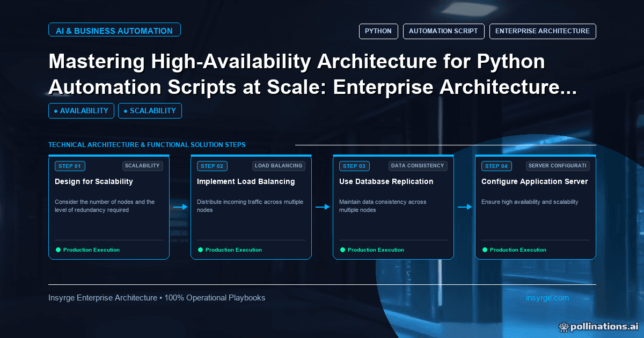
Task: Click Production Execution in the Load Balancing card
Action: point(233,250)
